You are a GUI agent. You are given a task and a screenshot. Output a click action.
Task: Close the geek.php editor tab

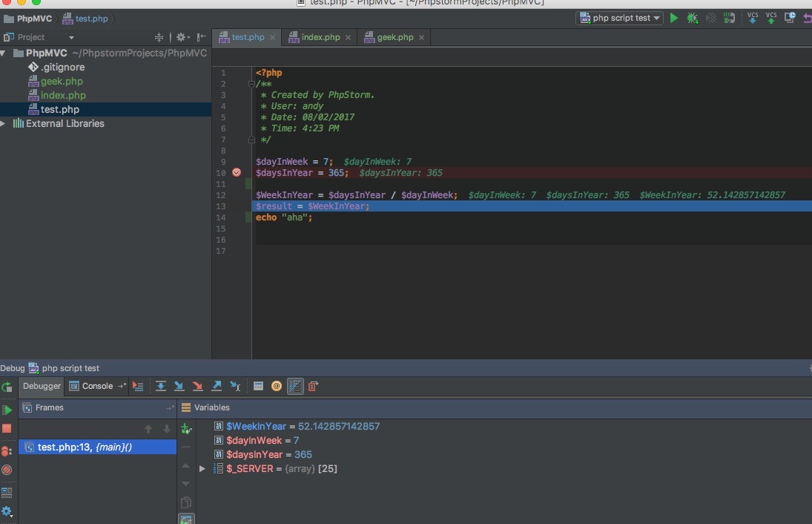pyautogui.click(x=421, y=37)
